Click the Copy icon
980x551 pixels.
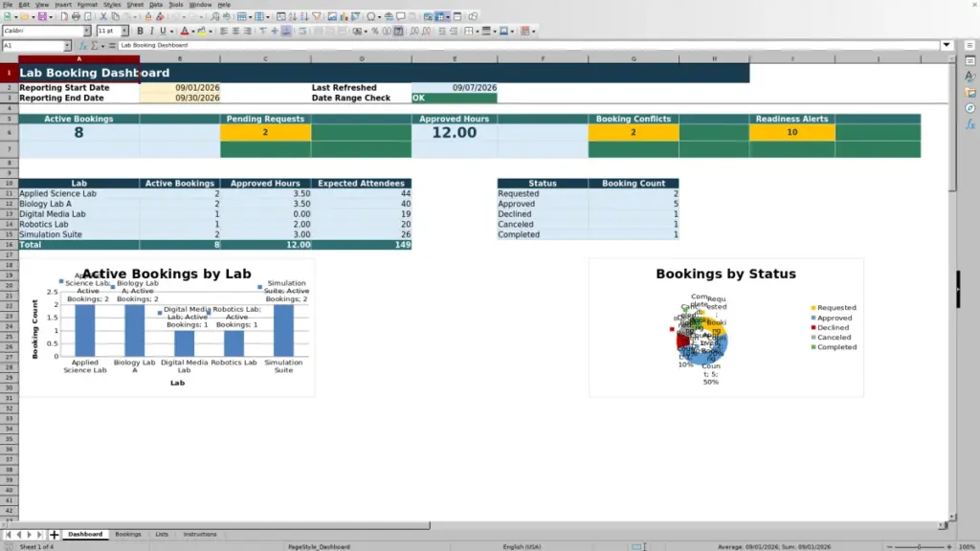point(115,17)
